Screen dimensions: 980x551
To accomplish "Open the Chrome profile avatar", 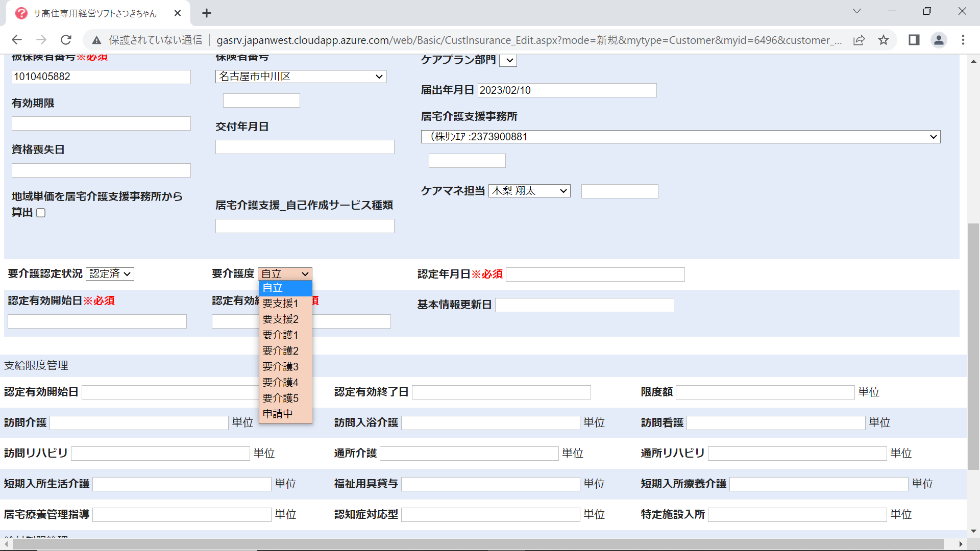I will (x=939, y=40).
